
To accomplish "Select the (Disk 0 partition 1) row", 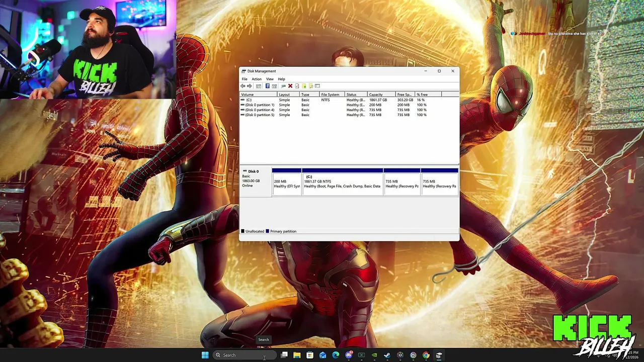I will click(349, 105).
